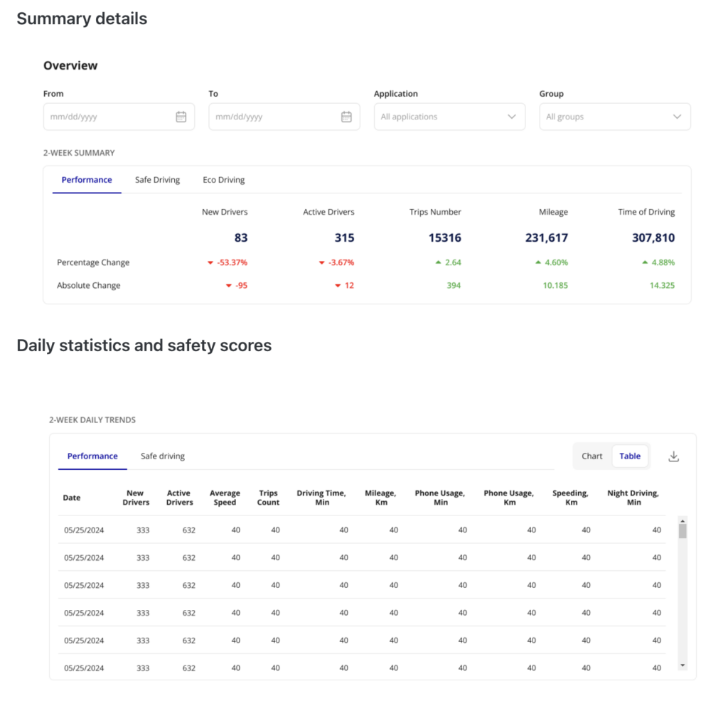The height and width of the screenshot is (723, 728).
Task: Focus the To date input field
Action: click(284, 117)
